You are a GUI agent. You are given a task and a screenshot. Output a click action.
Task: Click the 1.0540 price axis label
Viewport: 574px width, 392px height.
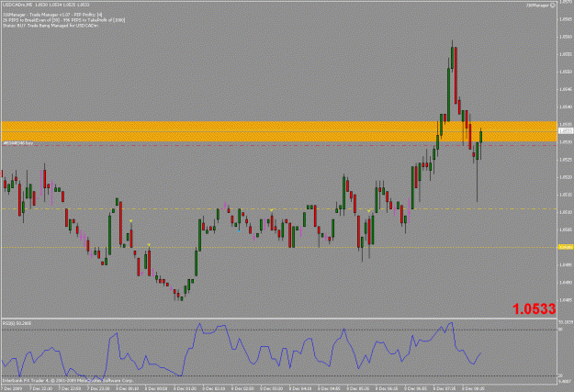pos(566,106)
